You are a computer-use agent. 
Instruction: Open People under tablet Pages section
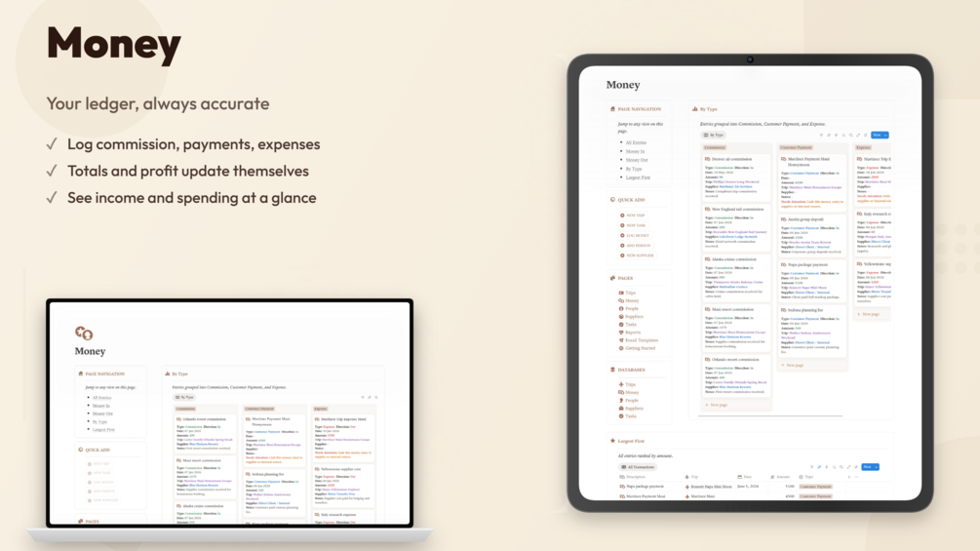click(629, 308)
